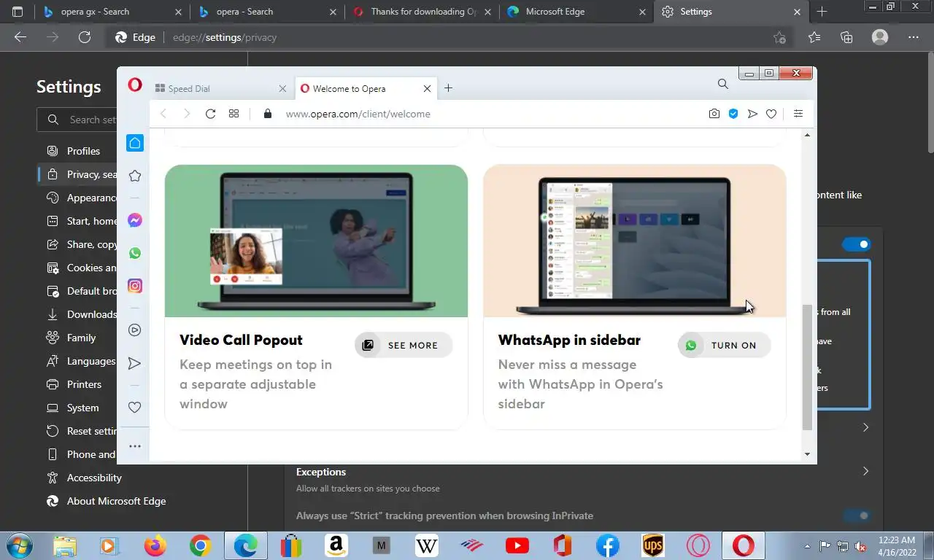Image resolution: width=934 pixels, height=560 pixels.
Task: Open Firefox from taskbar
Action: (155, 545)
